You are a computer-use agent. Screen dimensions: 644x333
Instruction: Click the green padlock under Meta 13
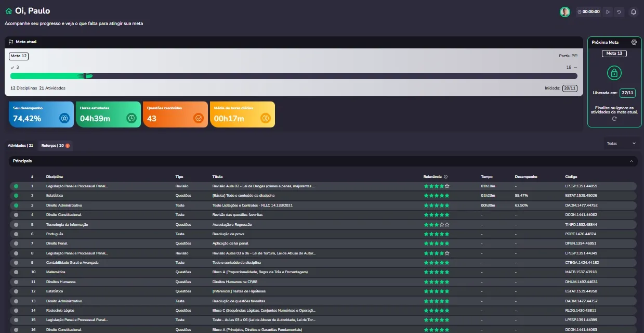coord(614,72)
